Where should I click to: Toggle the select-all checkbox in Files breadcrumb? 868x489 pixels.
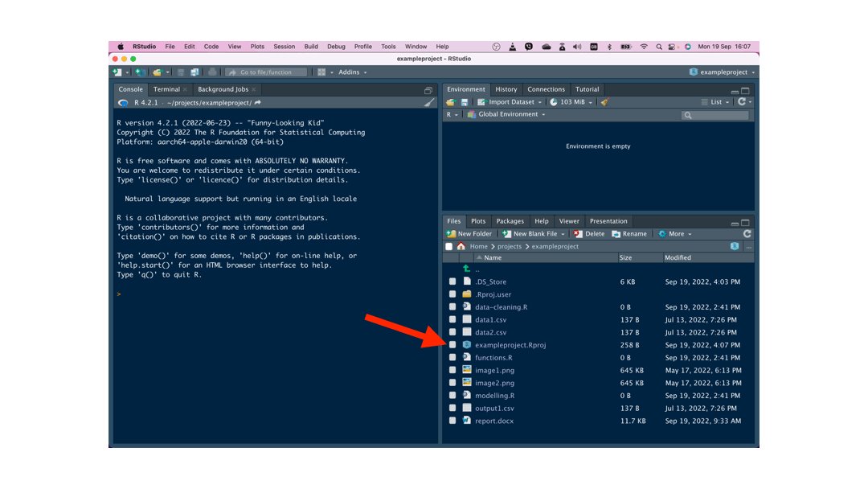click(x=449, y=246)
